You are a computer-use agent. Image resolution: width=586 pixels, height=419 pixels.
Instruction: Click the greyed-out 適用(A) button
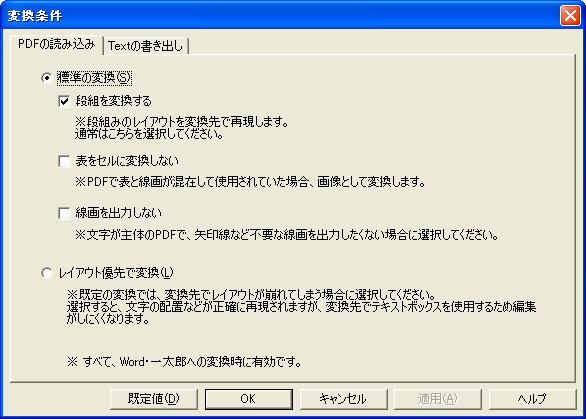click(438, 399)
